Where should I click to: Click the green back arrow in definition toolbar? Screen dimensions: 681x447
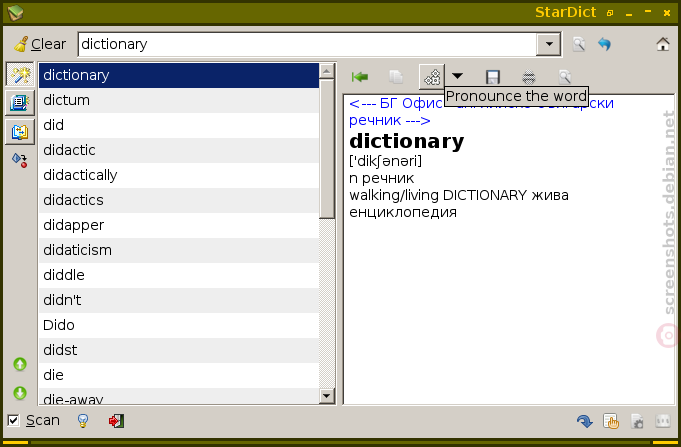360,77
